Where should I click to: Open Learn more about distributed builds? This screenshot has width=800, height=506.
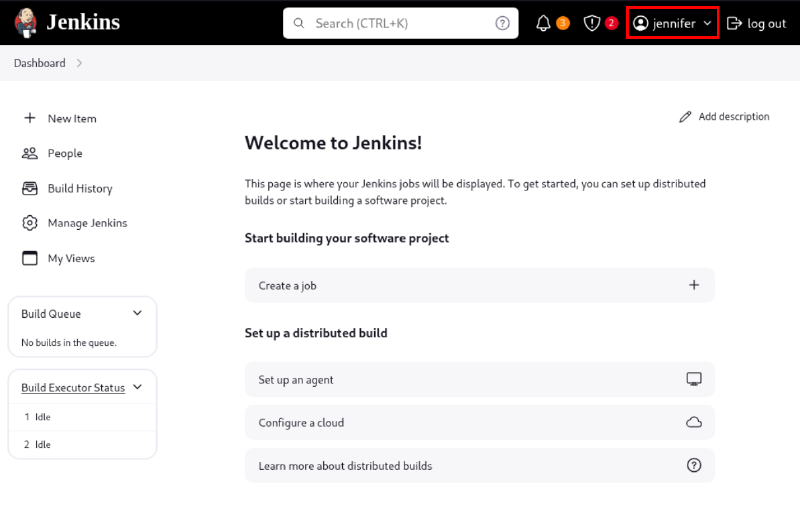[480, 465]
